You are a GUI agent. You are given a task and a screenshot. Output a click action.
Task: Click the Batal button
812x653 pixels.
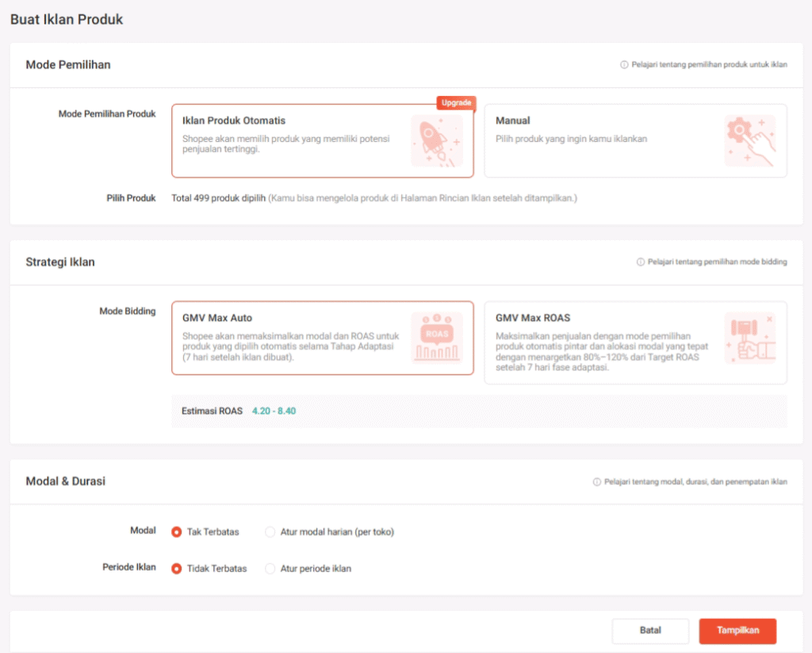650,631
